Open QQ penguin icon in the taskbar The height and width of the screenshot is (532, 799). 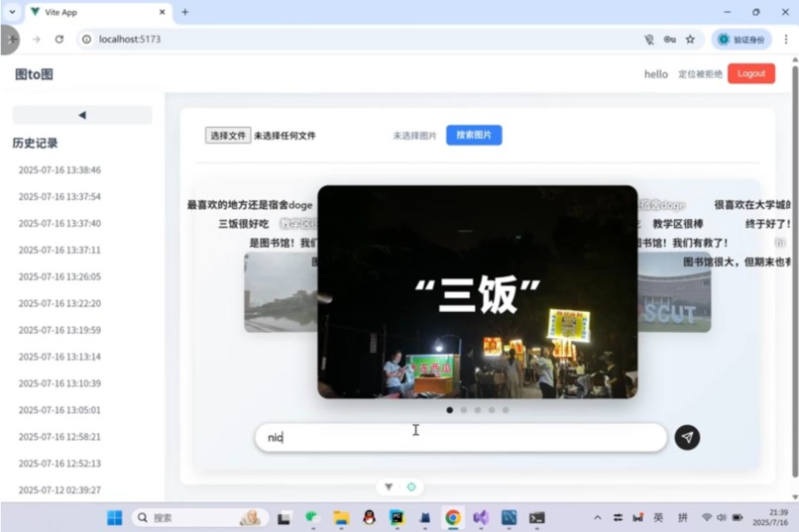[369, 518]
